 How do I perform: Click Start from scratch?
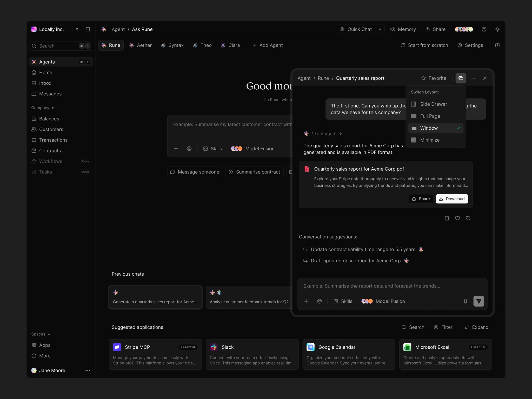click(424, 45)
